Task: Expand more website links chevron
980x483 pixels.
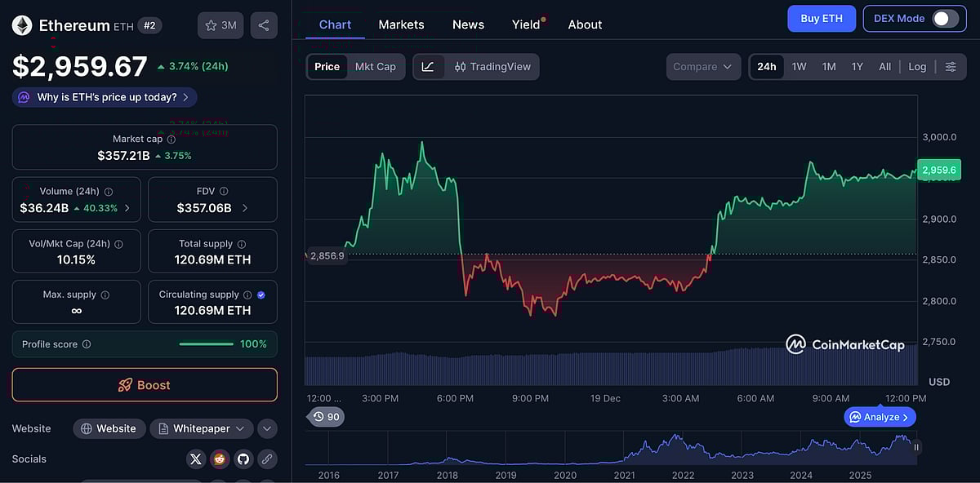Action: [x=267, y=428]
